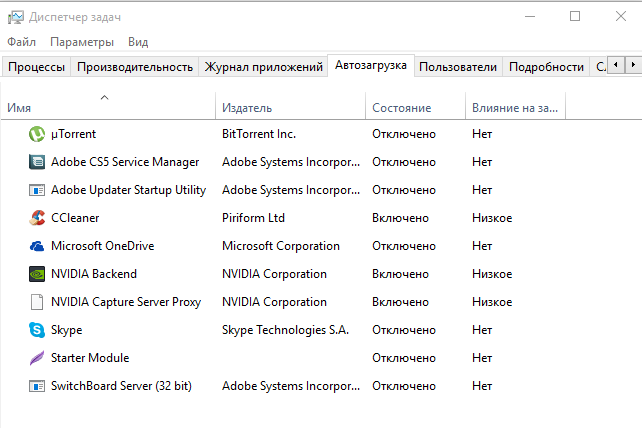
Task: Switch to the Подробности tab
Action: click(546, 67)
